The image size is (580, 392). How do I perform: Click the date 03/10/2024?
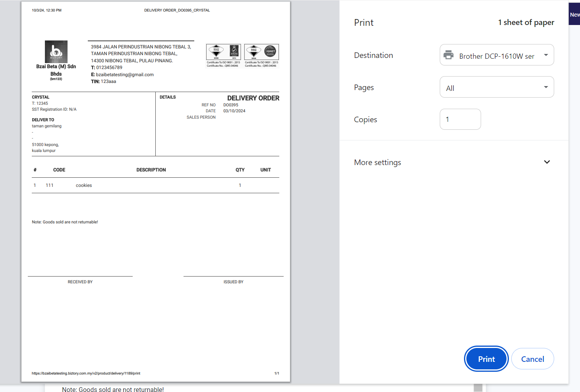pos(234,111)
